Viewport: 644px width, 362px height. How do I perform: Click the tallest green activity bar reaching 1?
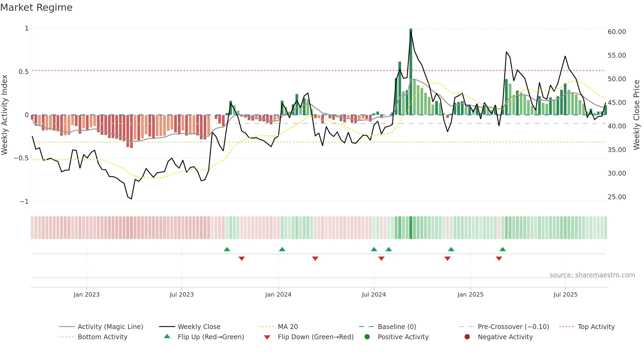(411, 72)
